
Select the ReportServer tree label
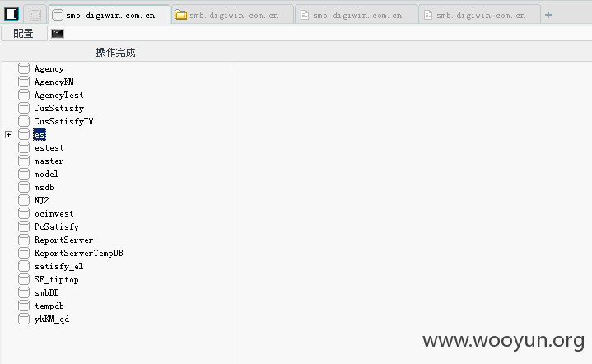[63, 240]
